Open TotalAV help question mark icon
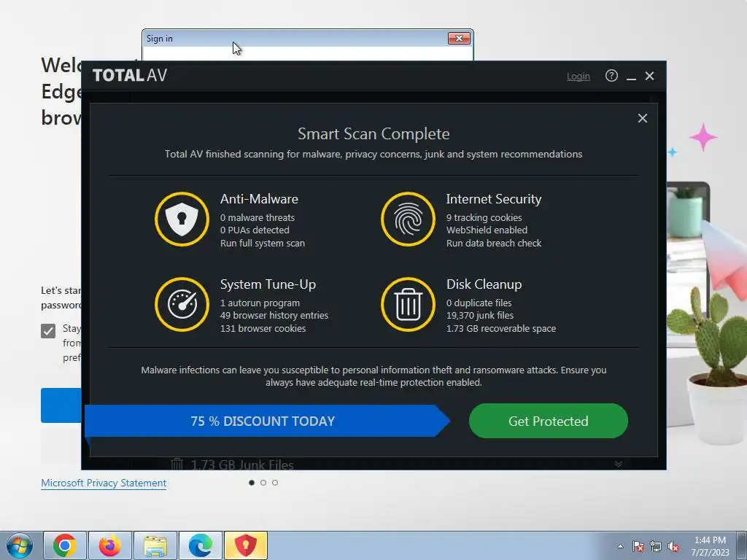Image resolution: width=747 pixels, height=560 pixels. click(611, 76)
